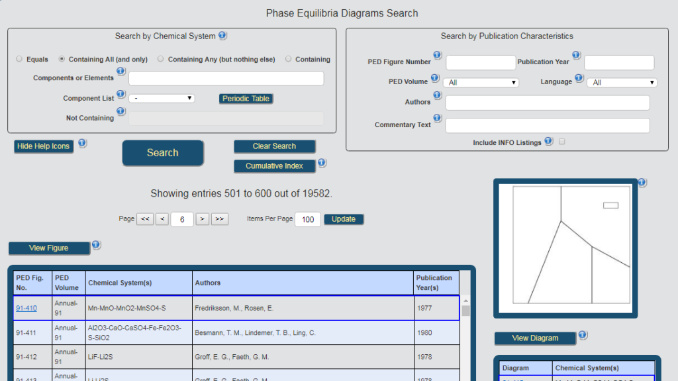Expand the Language dropdown
Viewport: 678px width, 381px height.
[622, 82]
